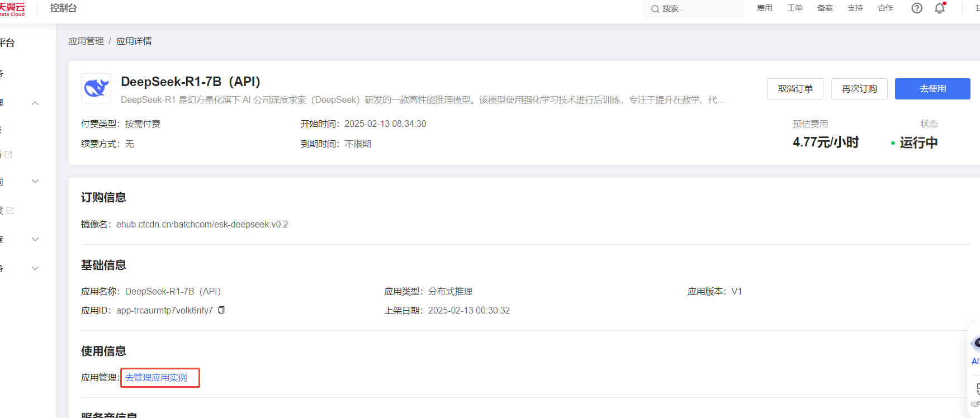The width and height of the screenshot is (980, 418).
Task: Click the help question mark icon
Action: click(917, 8)
